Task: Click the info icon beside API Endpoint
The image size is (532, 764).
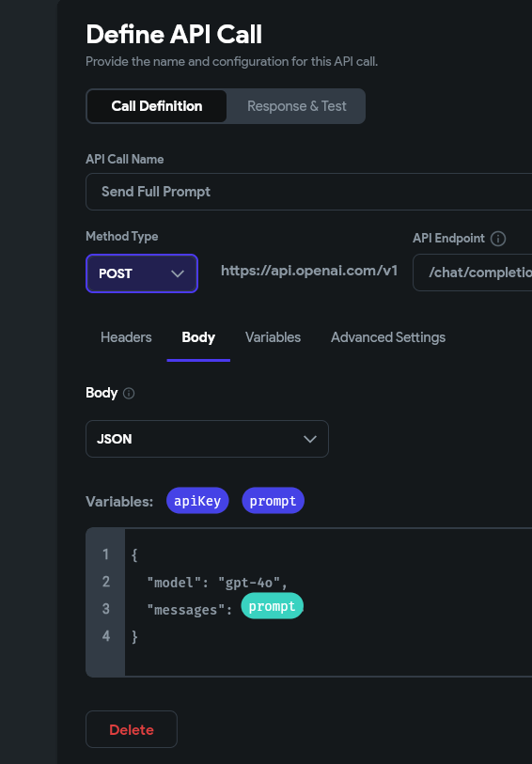Action: 498,239
